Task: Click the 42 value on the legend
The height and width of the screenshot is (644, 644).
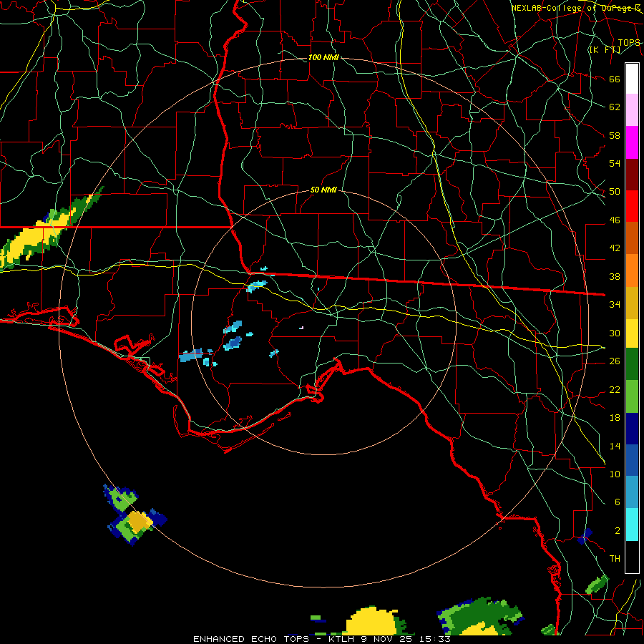Action: (615, 248)
